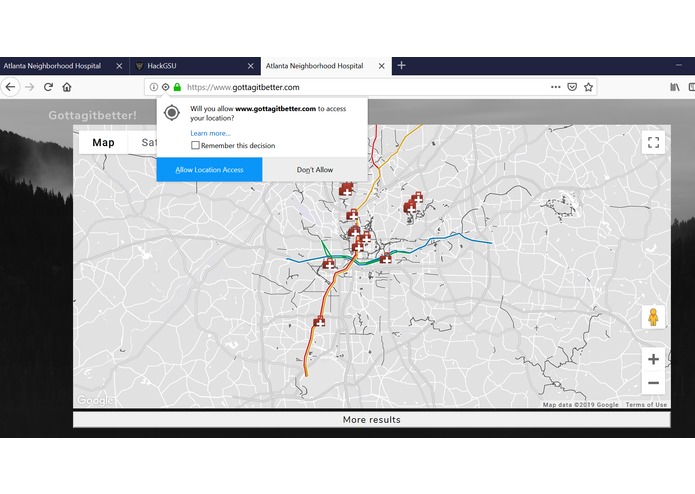Click the Gottagitbetter! site title
Viewport: 695px width, 494px height.
(x=92, y=115)
